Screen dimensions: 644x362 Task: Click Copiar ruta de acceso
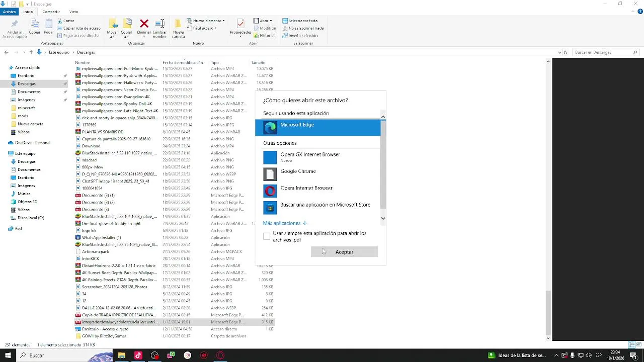tap(79, 28)
